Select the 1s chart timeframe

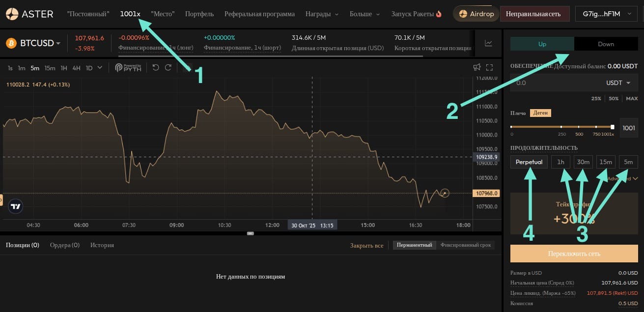point(10,68)
